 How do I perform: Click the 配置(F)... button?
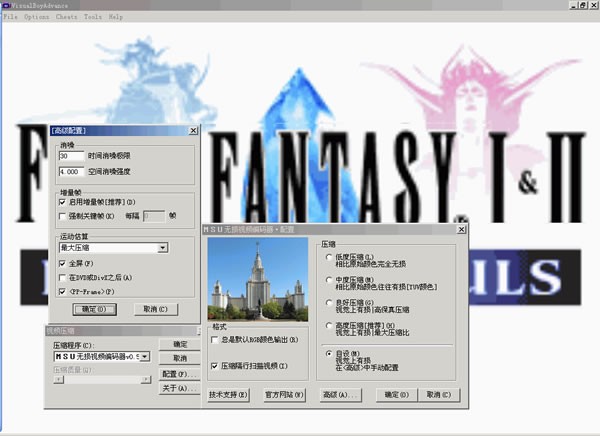(180, 374)
